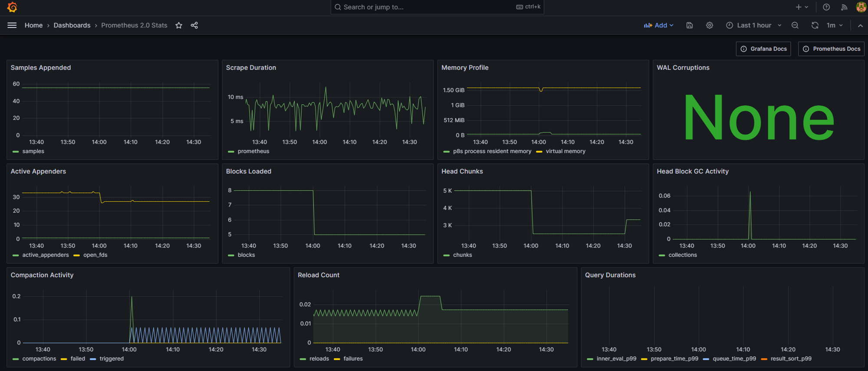Open the WAL Corruptions panel title

683,68
